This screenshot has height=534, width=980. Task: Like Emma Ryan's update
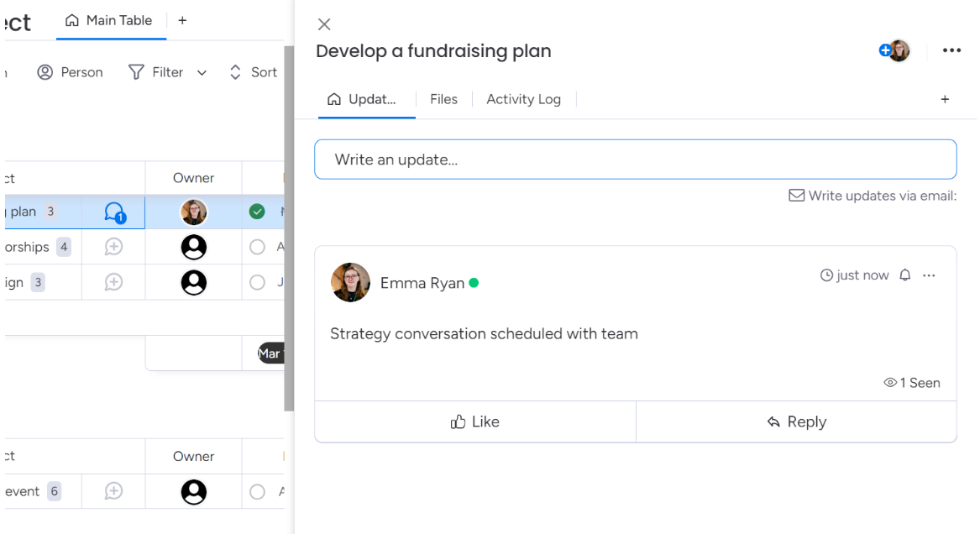(475, 422)
